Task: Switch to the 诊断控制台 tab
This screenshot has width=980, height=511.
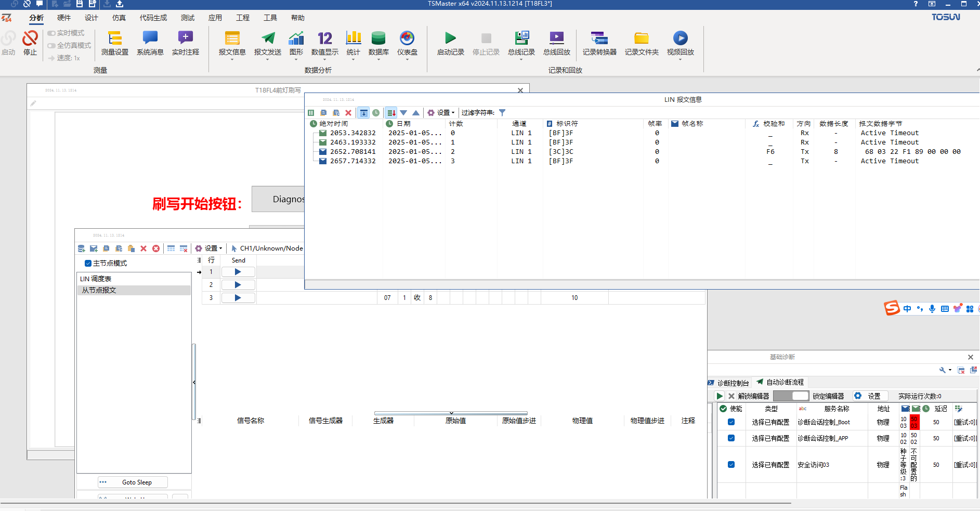Action: 728,383
